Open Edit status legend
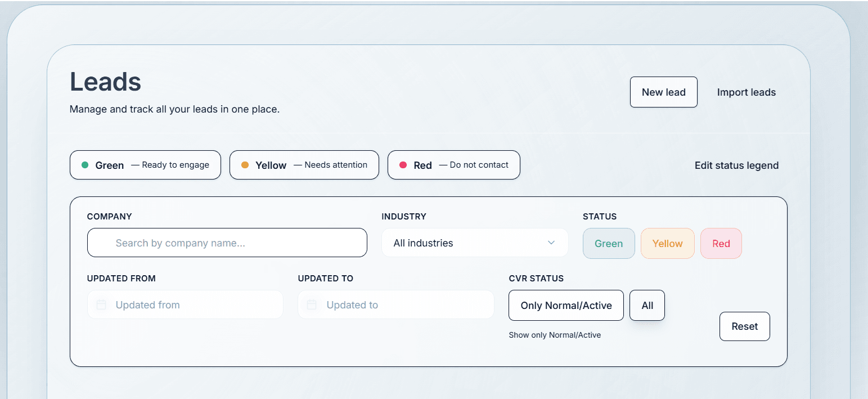 (x=736, y=165)
